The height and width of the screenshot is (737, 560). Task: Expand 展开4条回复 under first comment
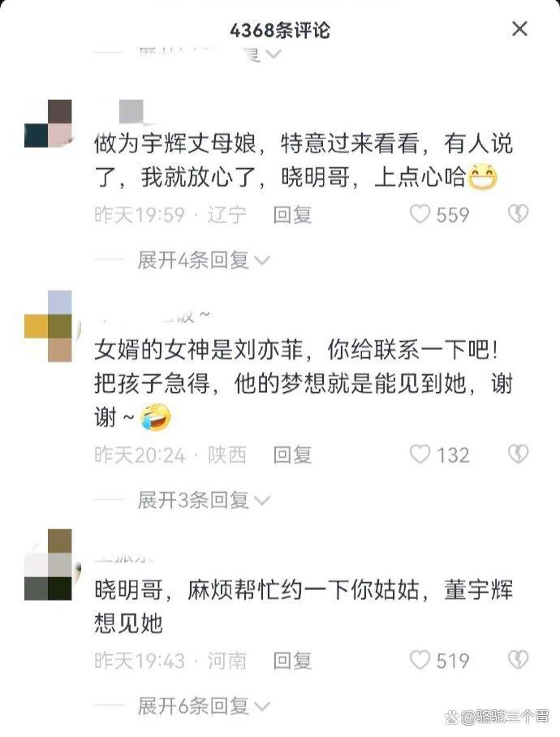pyautogui.click(x=204, y=260)
